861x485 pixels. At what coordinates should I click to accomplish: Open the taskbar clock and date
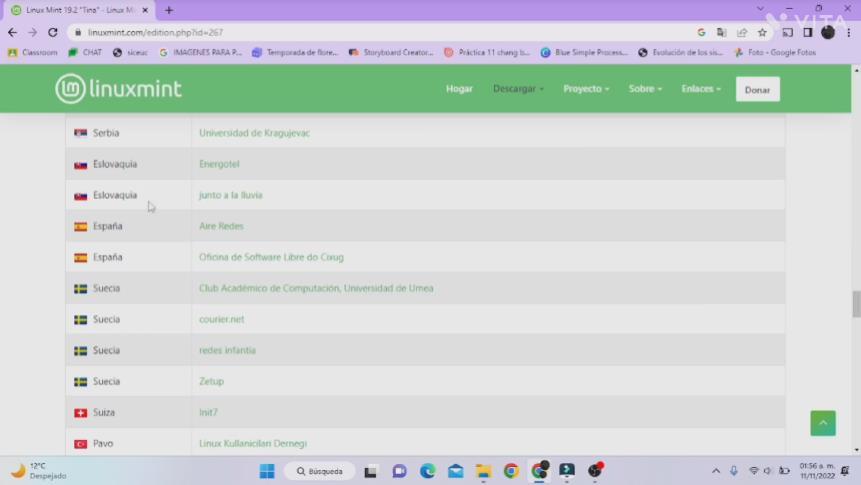tap(817, 471)
